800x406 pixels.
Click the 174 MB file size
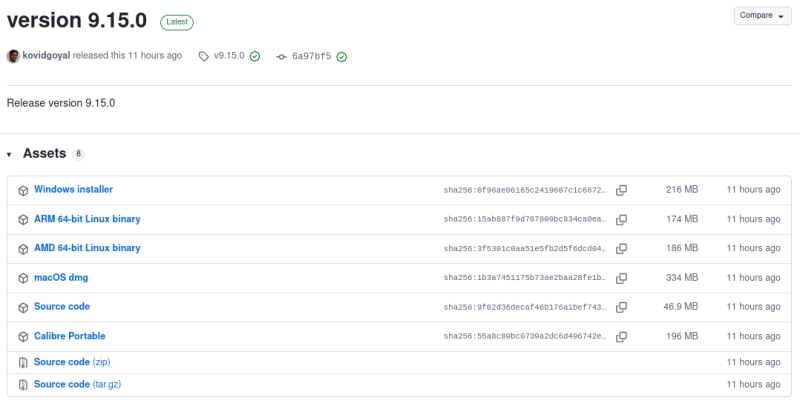coord(682,219)
